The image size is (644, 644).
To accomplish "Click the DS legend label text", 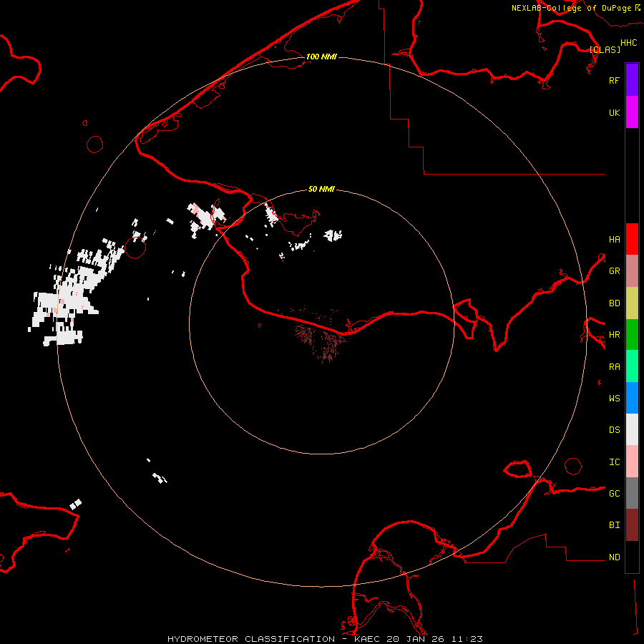I will (615, 430).
